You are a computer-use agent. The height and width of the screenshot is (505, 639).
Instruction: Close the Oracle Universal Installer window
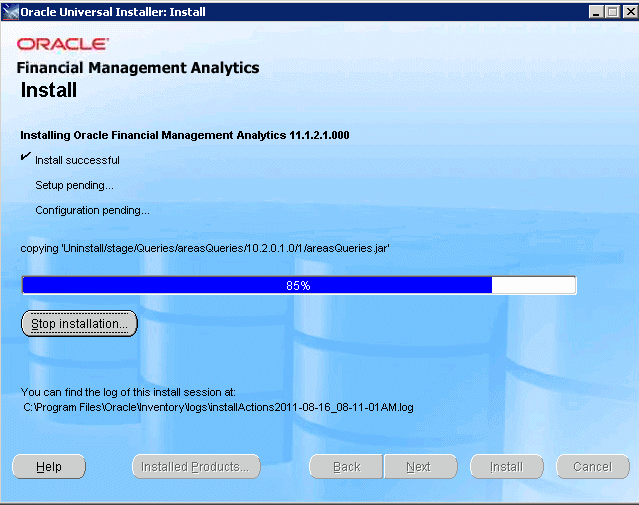click(630, 12)
